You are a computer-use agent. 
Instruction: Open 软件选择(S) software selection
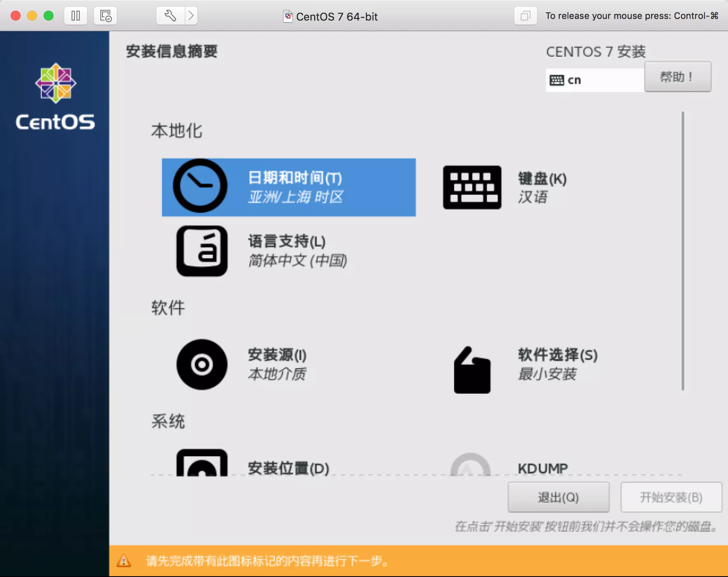(558, 355)
